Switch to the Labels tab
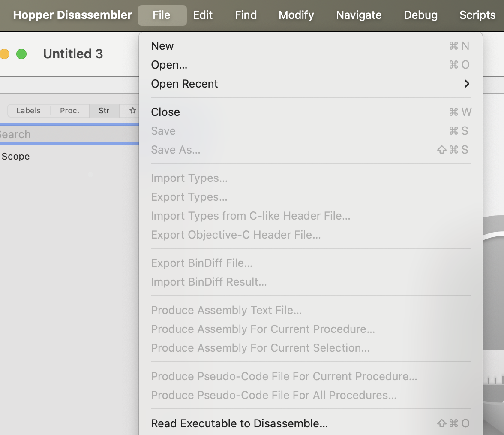Screen dimensions: 504x435 click(29, 111)
